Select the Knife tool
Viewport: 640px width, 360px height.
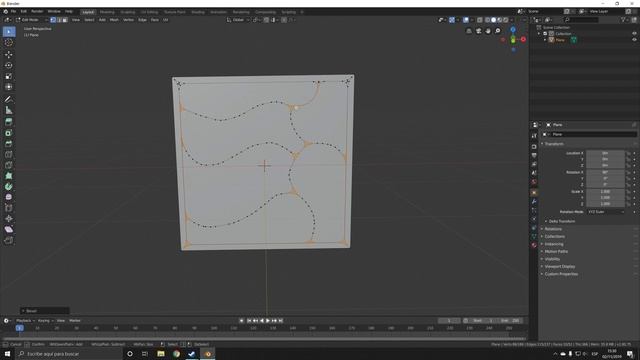9,165
